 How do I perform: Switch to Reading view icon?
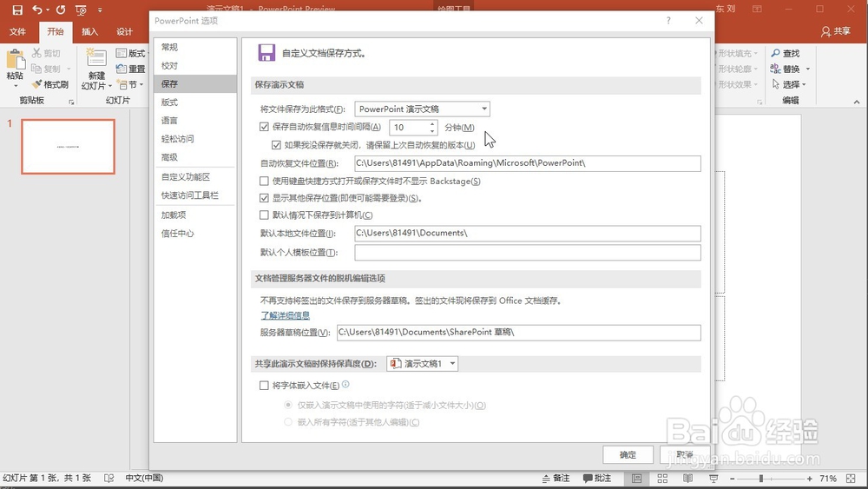click(x=687, y=479)
